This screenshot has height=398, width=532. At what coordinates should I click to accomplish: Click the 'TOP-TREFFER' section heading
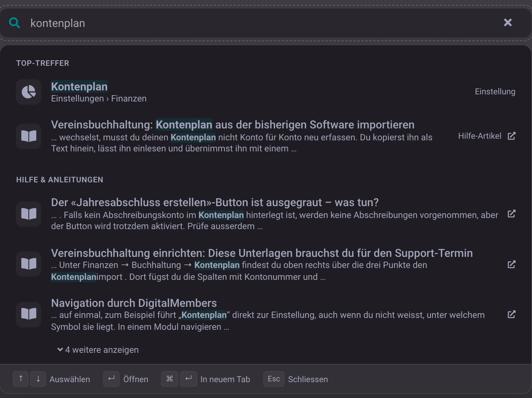43,63
